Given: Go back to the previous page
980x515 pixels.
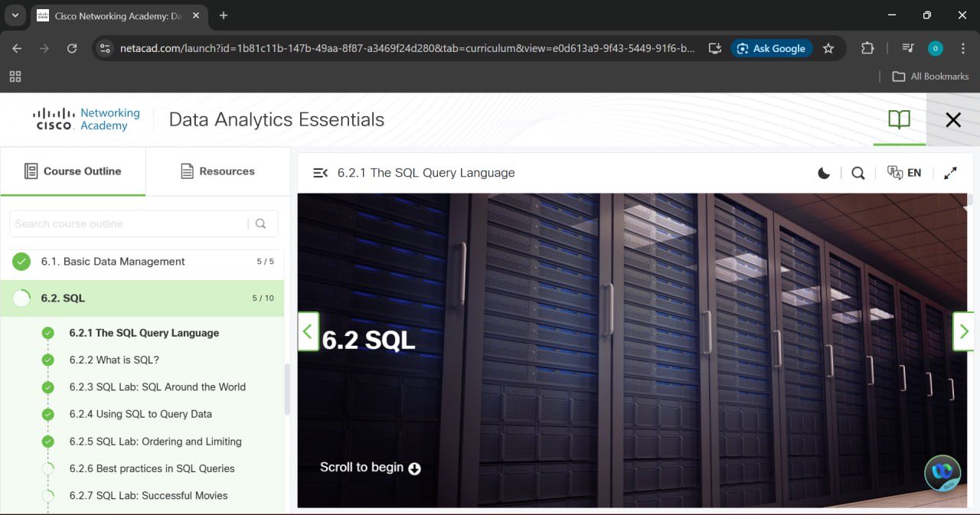Looking at the screenshot, I should coord(17,48).
